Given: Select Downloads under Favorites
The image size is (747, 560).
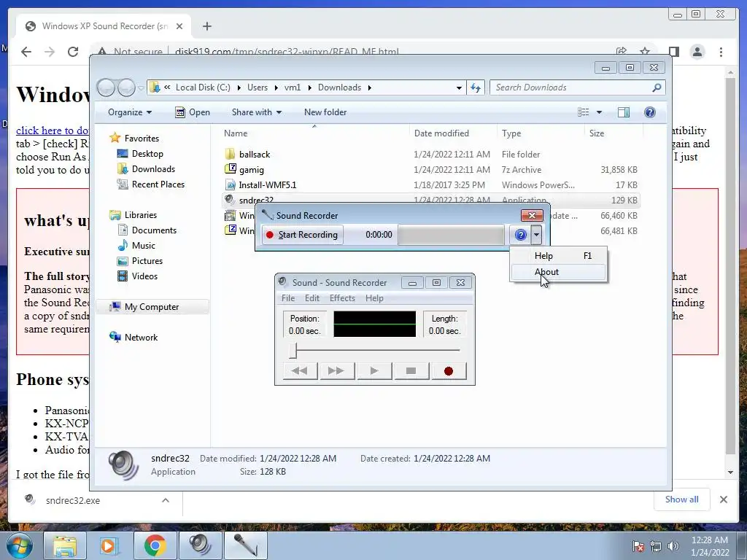Looking at the screenshot, I should coord(153,169).
